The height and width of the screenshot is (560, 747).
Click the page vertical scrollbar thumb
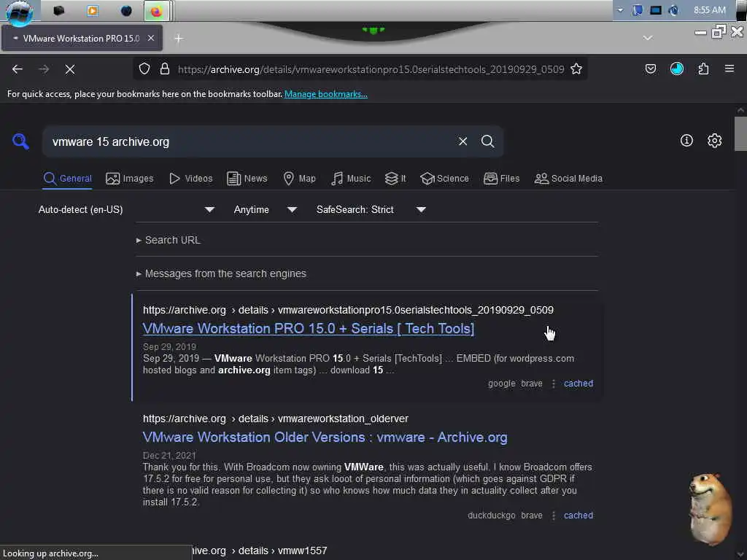[740, 133]
